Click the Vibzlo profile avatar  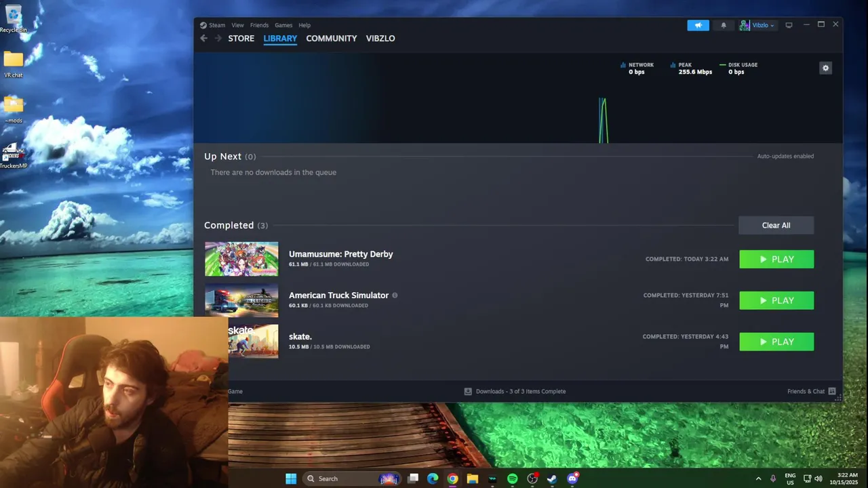[x=745, y=25]
